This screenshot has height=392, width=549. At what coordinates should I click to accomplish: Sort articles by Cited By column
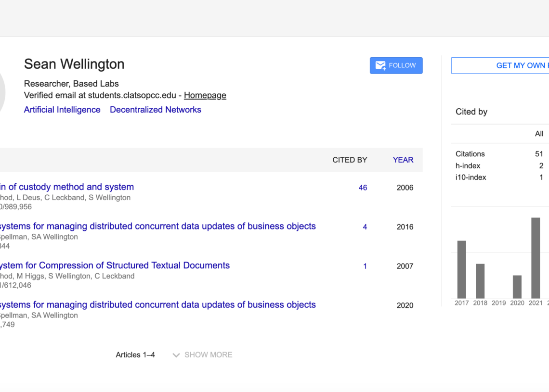(350, 160)
